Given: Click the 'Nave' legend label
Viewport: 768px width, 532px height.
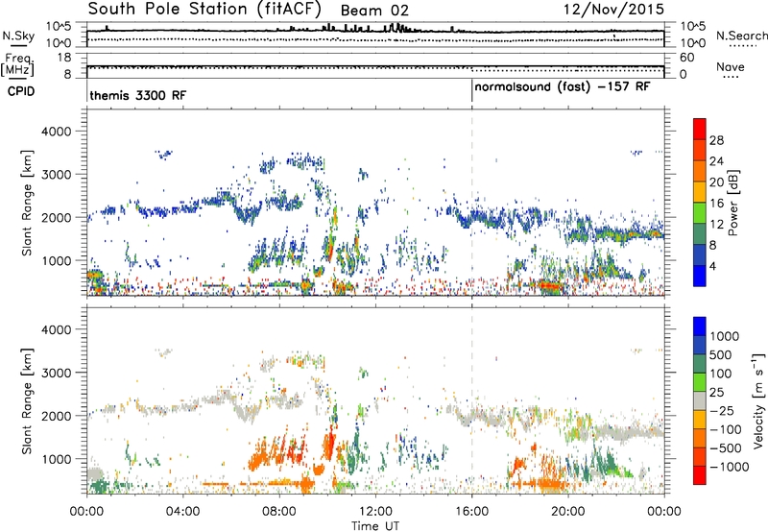Looking at the screenshot, I should [731, 66].
